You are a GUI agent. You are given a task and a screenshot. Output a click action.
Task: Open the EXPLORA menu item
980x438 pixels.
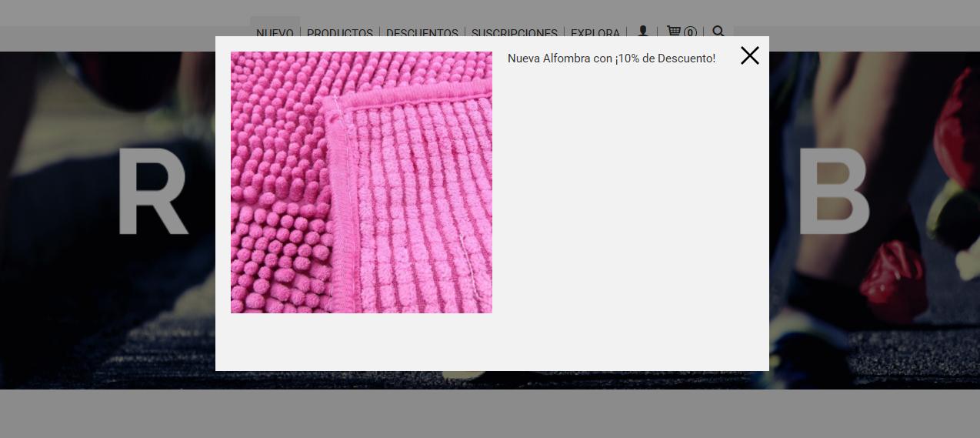pos(595,32)
